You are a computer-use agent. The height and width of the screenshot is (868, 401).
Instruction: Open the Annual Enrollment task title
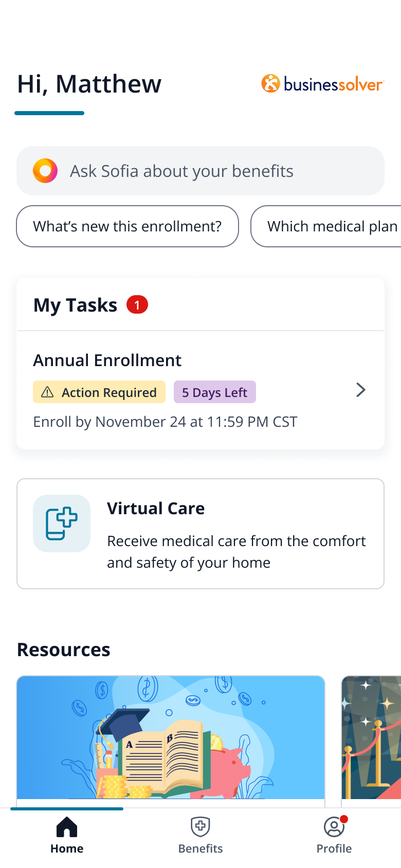107,360
